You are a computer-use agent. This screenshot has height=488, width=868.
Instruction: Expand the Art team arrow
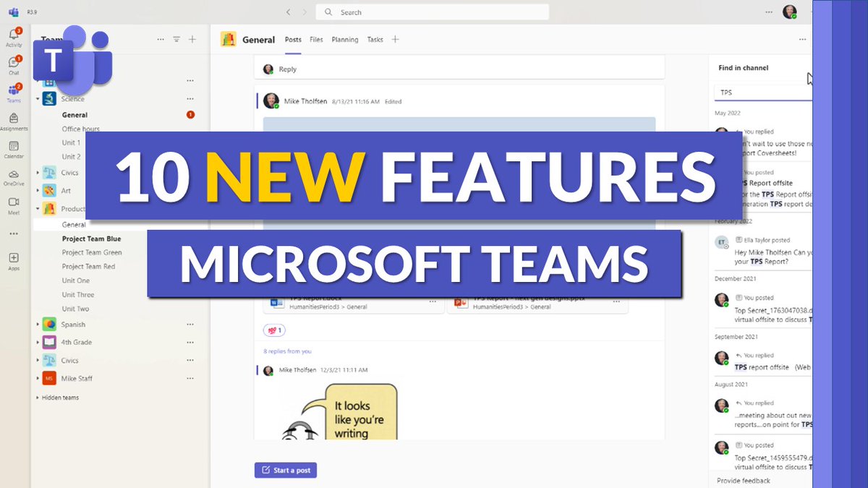[38, 191]
